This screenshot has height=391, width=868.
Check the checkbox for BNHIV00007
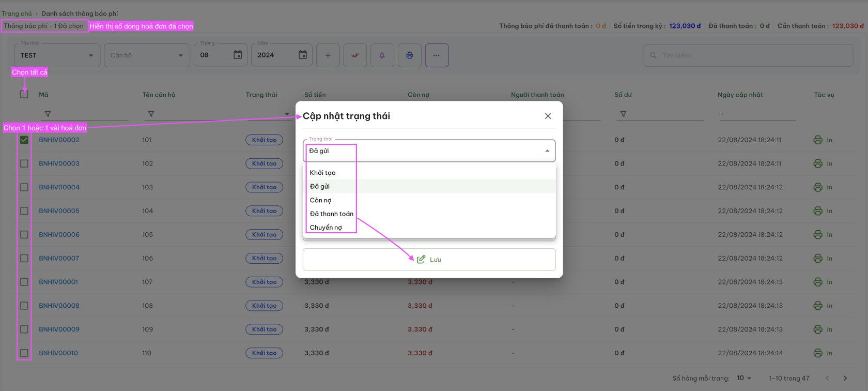(x=24, y=258)
